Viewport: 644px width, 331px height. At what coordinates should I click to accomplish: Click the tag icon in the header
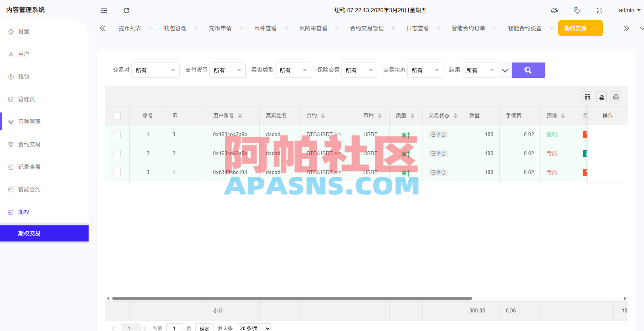[x=577, y=10]
